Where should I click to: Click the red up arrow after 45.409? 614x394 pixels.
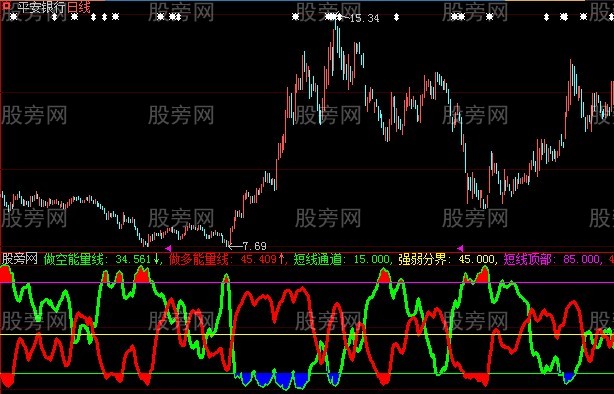(x=281, y=259)
